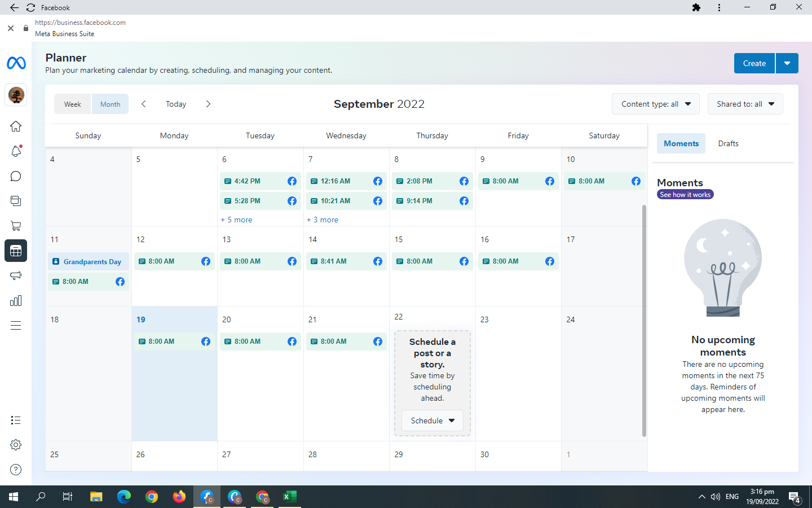This screenshot has width=812, height=508.
Task: Open the 9:14 PM post on Thursday 8
Action: click(433, 201)
